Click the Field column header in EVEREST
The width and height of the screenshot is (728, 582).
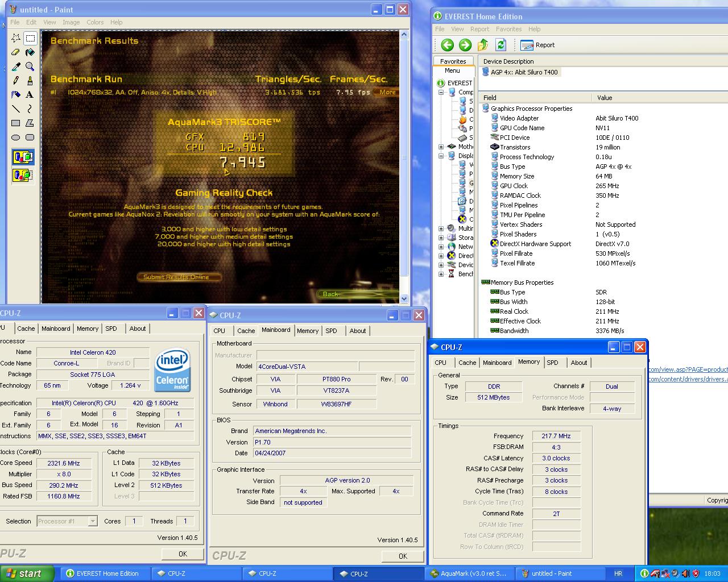click(535, 98)
